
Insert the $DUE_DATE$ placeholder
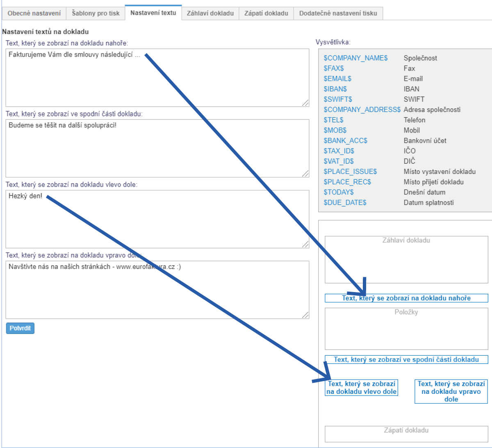(345, 203)
